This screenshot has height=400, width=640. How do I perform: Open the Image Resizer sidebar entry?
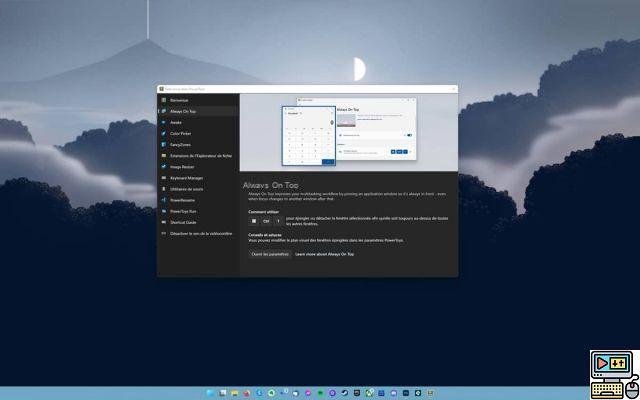198,167
